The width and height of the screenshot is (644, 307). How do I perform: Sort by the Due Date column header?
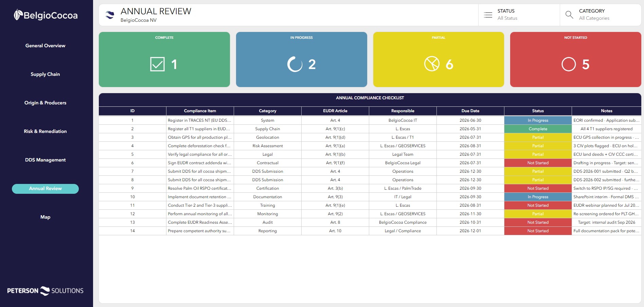pos(470,111)
